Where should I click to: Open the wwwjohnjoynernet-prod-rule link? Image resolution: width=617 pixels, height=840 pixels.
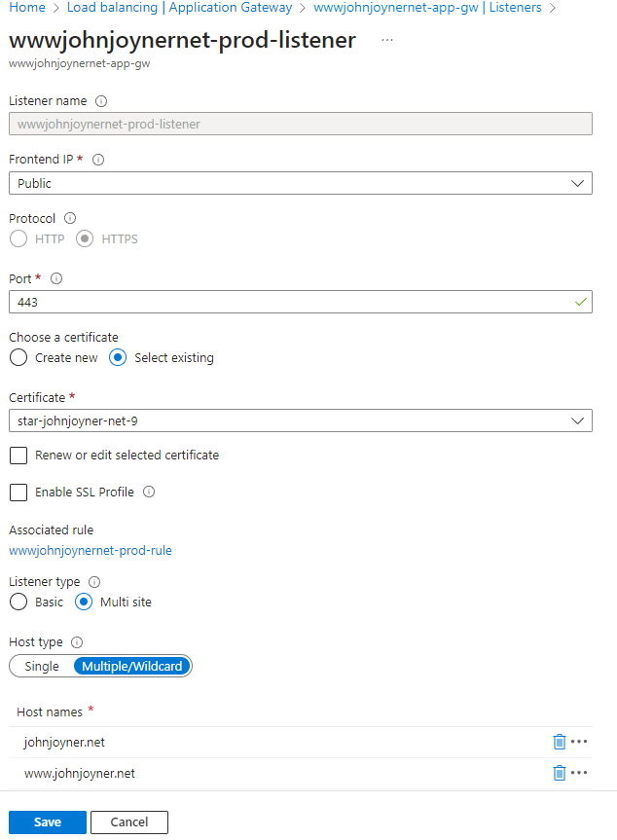(91, 550)
